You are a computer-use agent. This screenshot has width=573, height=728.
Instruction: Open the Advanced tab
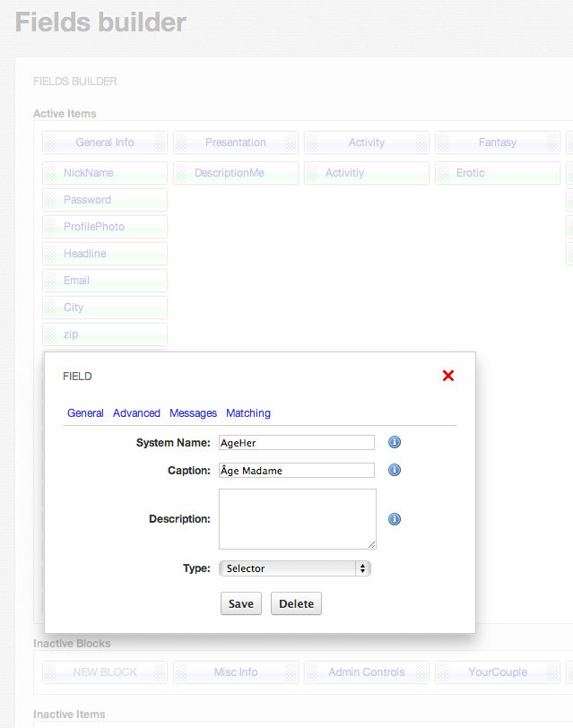pos(136,413)
